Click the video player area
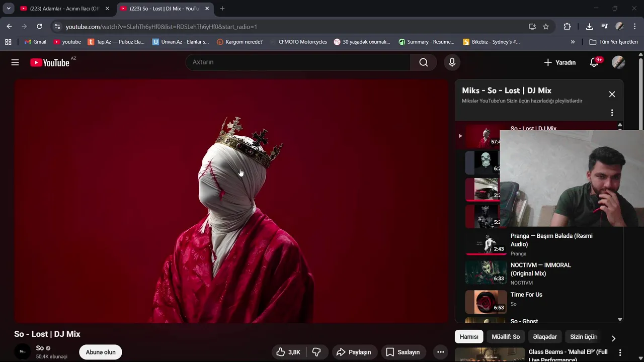Image resolution: width=644 pixels, height=362 pixels. [231, 201]
